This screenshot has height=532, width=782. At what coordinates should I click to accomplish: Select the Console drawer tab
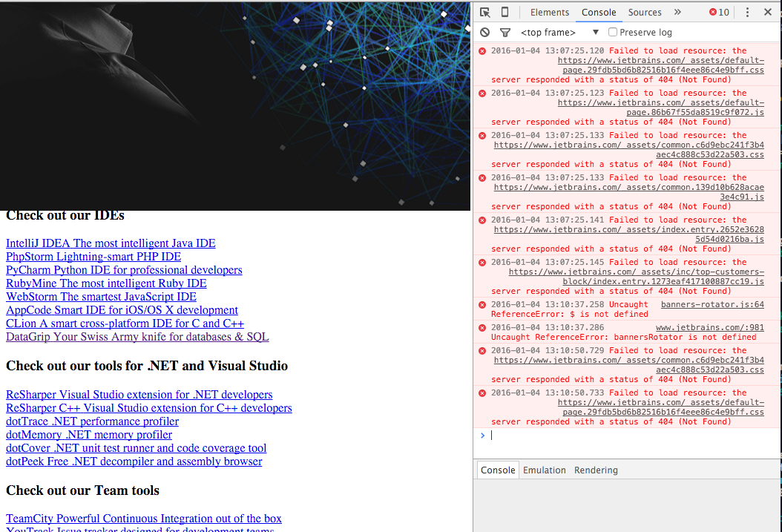pos(498,470)
